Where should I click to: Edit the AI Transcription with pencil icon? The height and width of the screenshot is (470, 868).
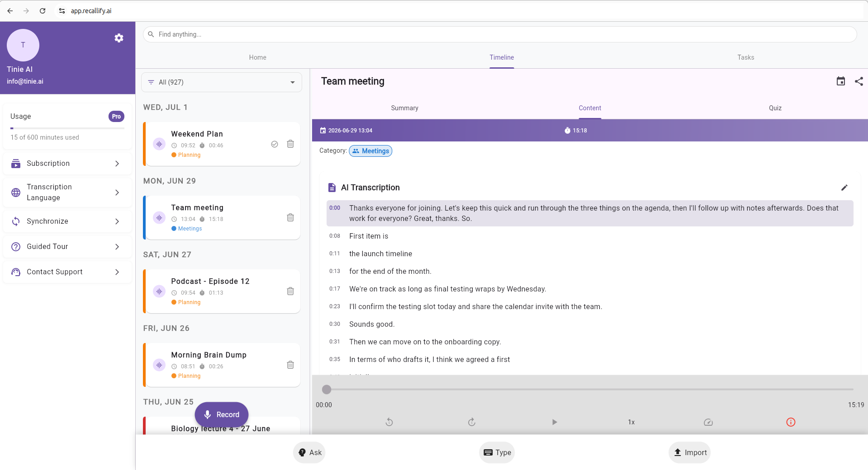point(844,188)
